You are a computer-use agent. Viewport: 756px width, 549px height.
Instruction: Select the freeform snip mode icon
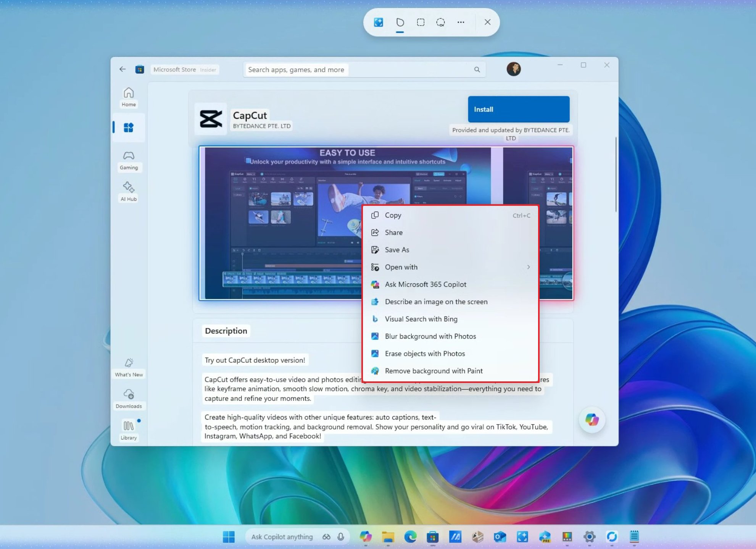400,22
